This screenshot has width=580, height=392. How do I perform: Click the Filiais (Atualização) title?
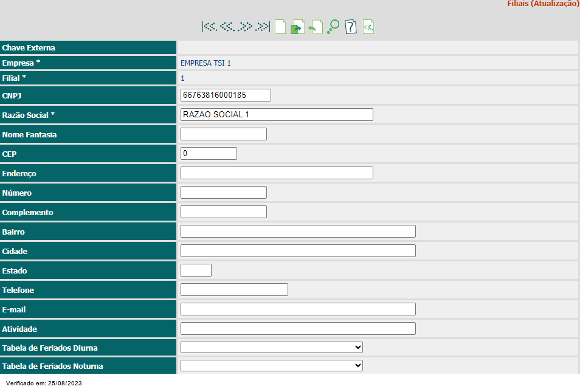[544, 4]
